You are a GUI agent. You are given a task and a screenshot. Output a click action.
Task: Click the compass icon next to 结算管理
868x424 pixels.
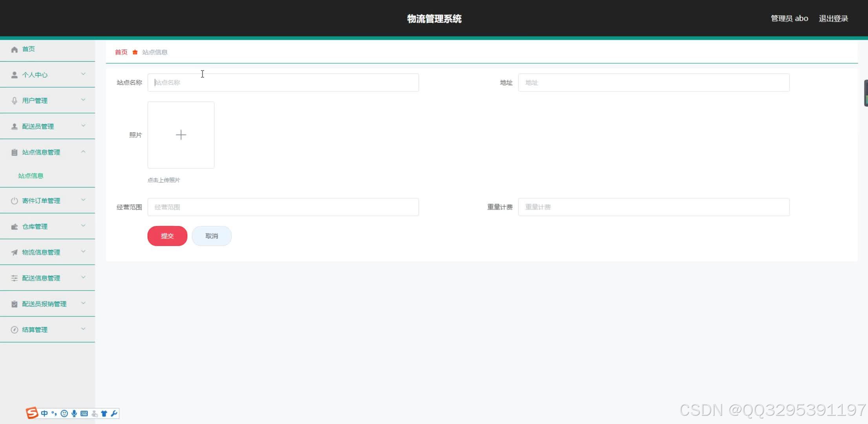click(15, 330)
